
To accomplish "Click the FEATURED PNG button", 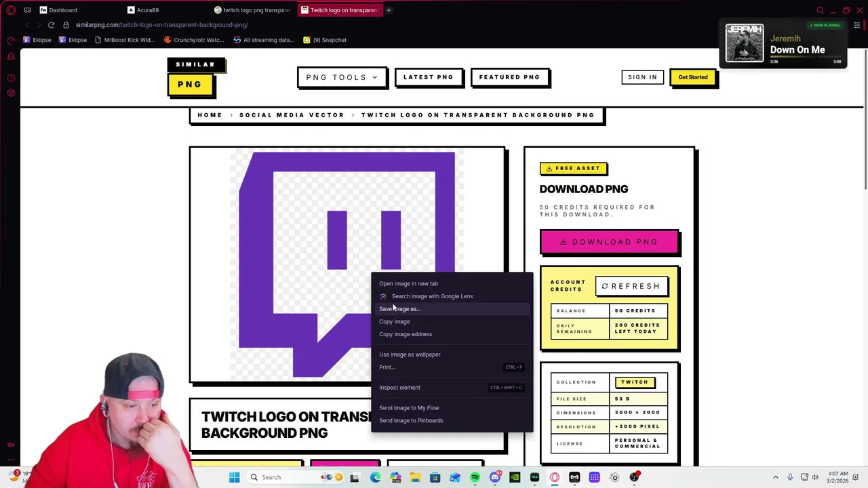I will tap(509, 77).
